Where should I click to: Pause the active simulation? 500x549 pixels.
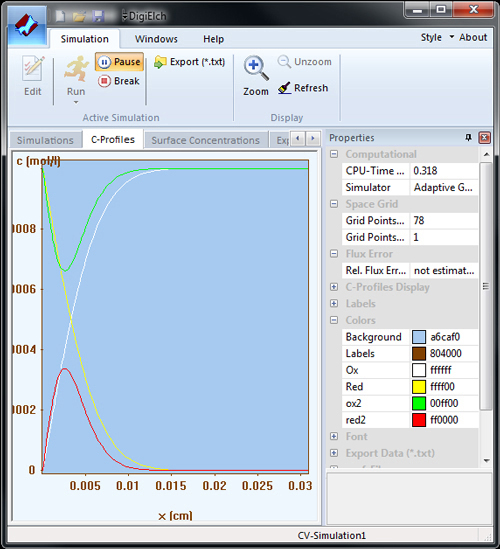119,62
